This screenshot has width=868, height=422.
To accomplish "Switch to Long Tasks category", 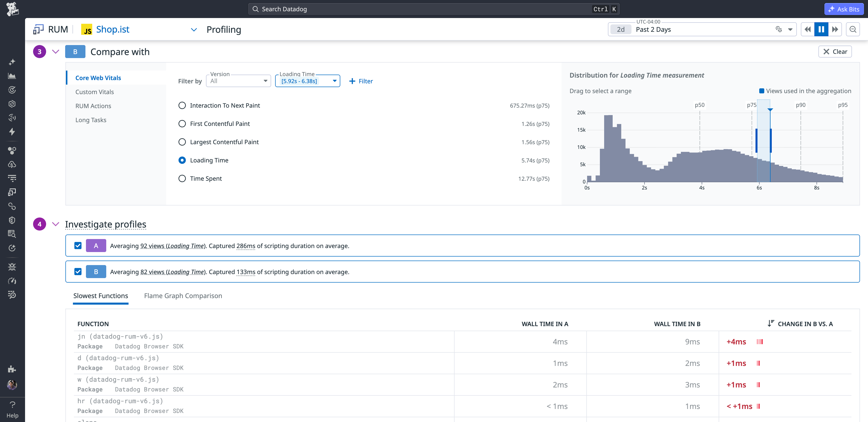I will [91, 120].
